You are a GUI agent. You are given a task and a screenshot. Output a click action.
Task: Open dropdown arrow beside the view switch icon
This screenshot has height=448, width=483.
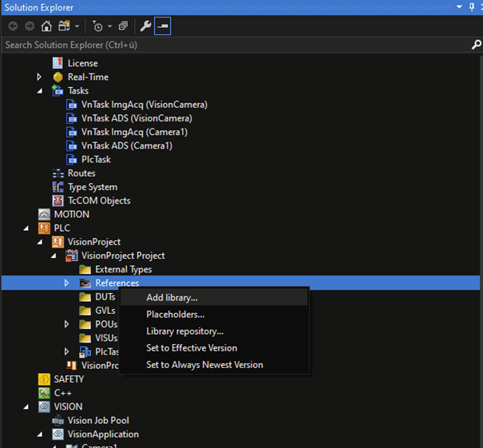pos(77,26)
